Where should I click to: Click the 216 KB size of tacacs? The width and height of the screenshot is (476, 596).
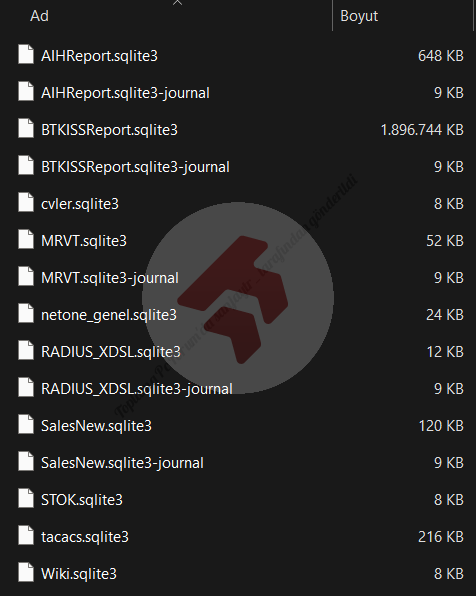(441, 537)
